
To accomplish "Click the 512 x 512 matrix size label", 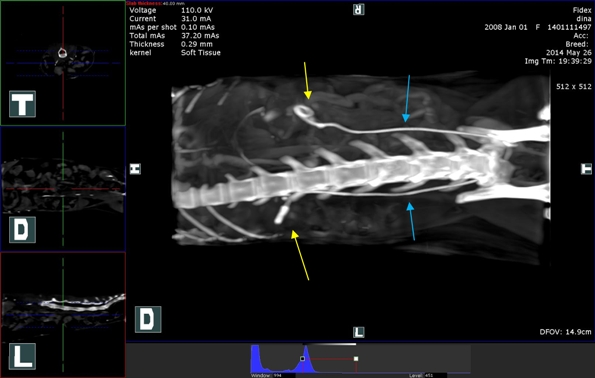I will tap(574, 87).
